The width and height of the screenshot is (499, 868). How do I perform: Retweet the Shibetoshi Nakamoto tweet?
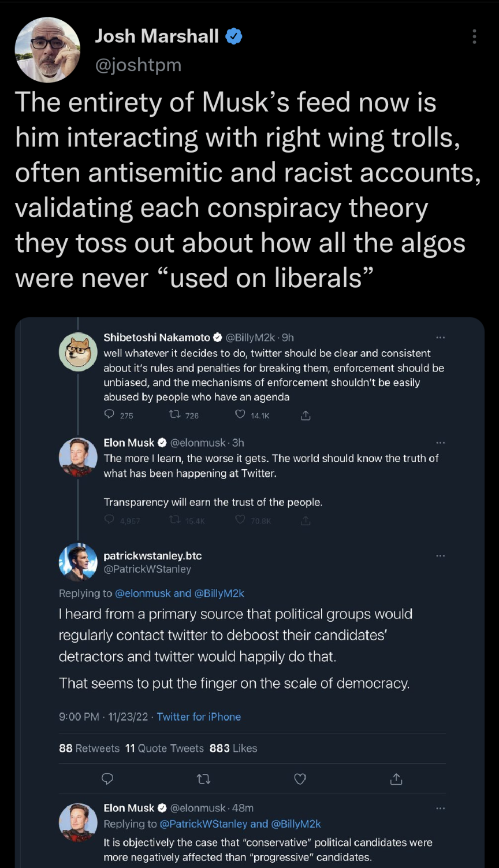[x=174, y=414]
